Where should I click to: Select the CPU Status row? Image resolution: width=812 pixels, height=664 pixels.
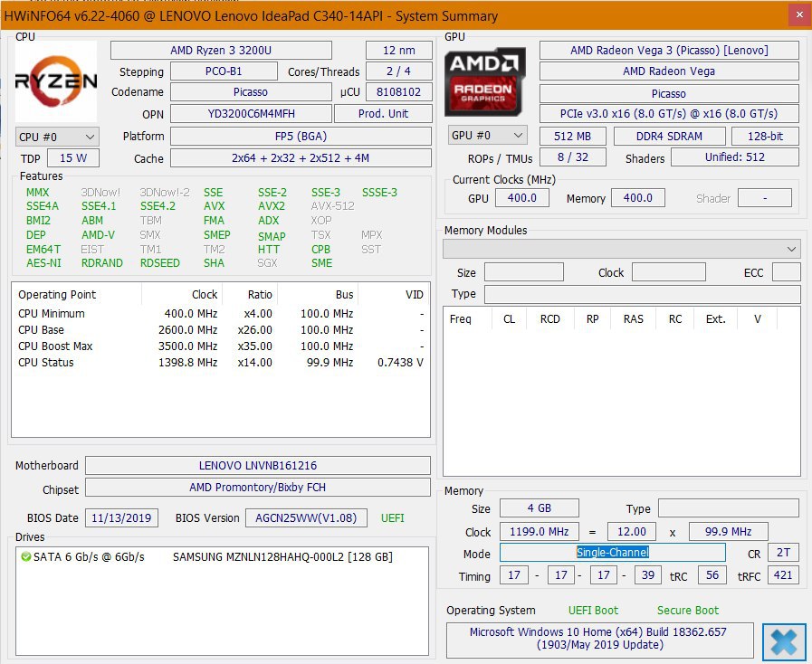tap(221, 362)
